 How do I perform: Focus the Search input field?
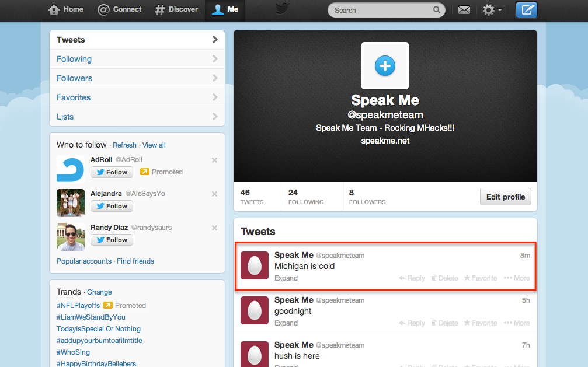point(386,10)
